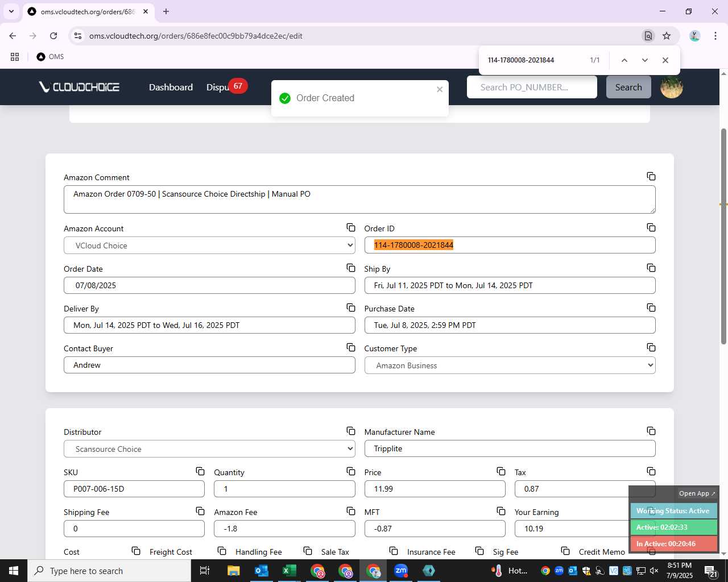Open File Explorer from the taskbar
The height and width of the screenshot is (582, 728).
(x=233, y=571)
